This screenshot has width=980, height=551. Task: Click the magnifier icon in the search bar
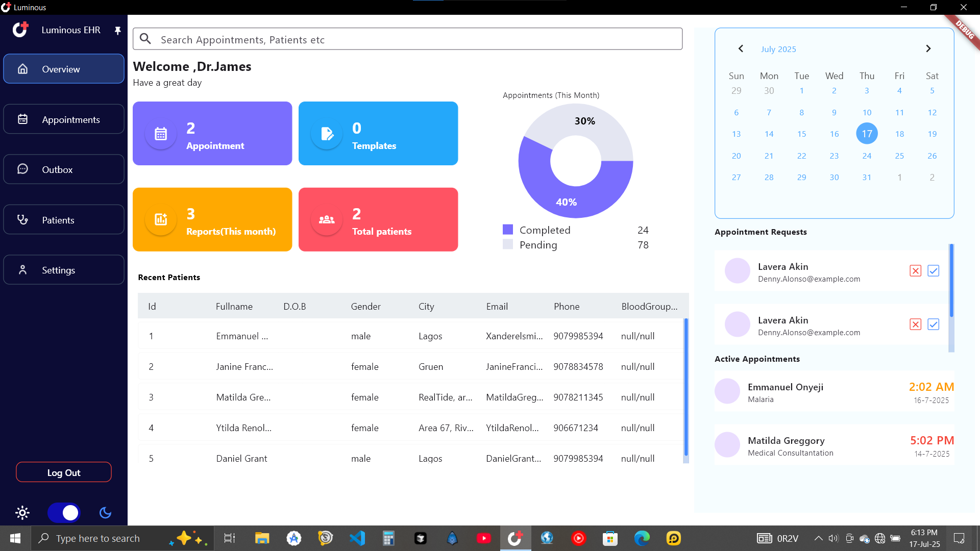[x=145, y=38]
